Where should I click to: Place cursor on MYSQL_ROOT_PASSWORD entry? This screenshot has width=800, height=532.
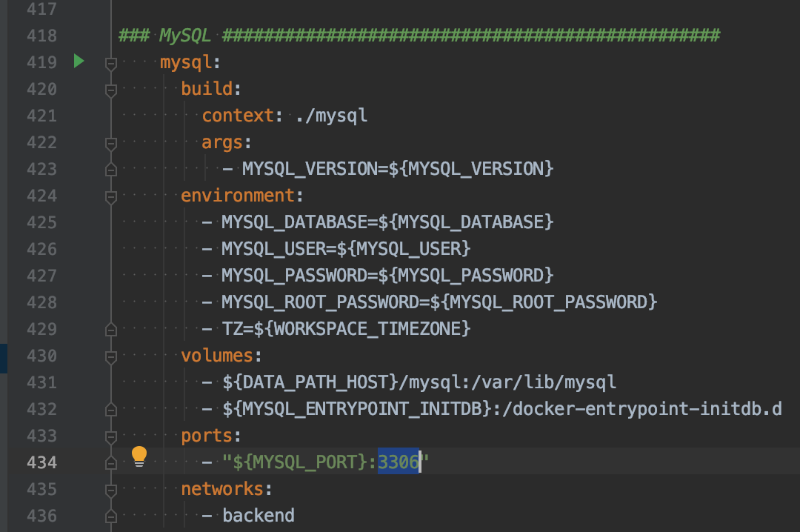point(430,302)
